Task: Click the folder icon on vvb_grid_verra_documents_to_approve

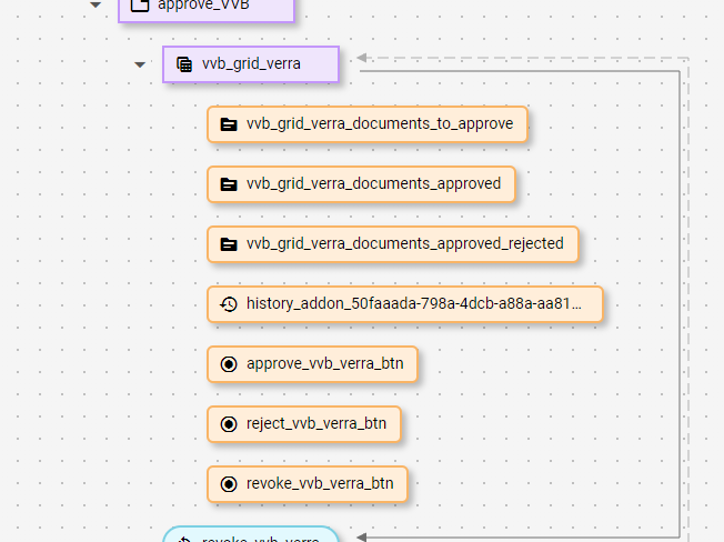Action: pyautogui.click(x=228, y=125)
